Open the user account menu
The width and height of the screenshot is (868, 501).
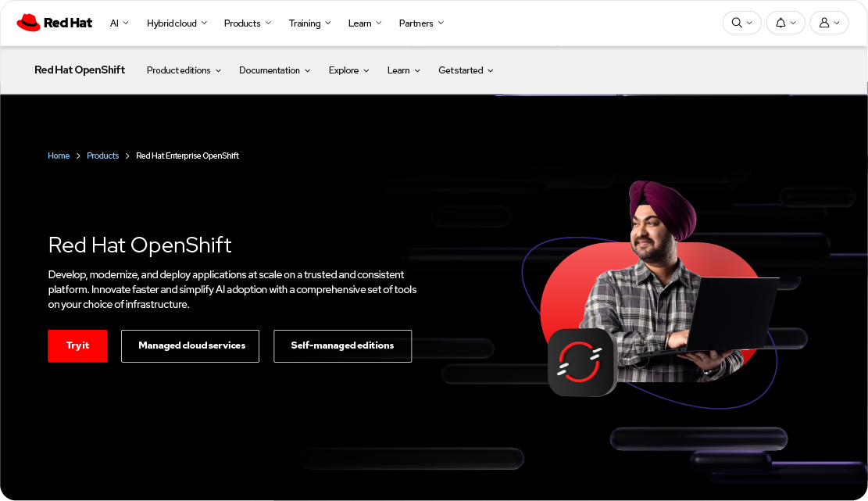(x=829, y=23)
